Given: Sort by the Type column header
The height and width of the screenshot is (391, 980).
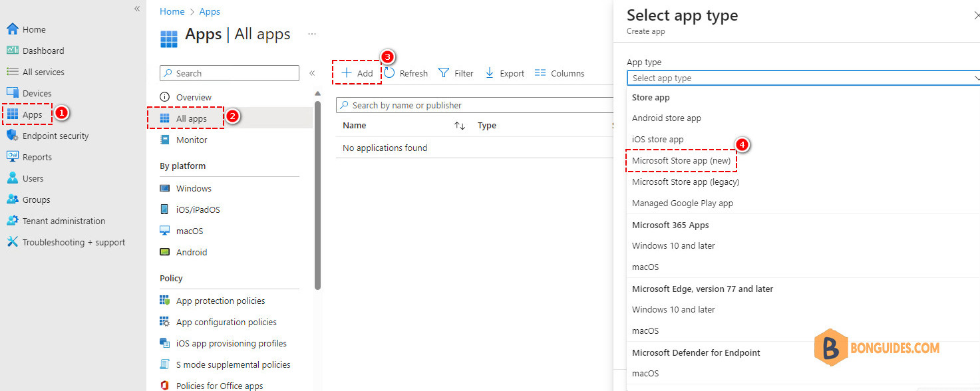Looking at the screenshot, I should (x=487, y=125).
